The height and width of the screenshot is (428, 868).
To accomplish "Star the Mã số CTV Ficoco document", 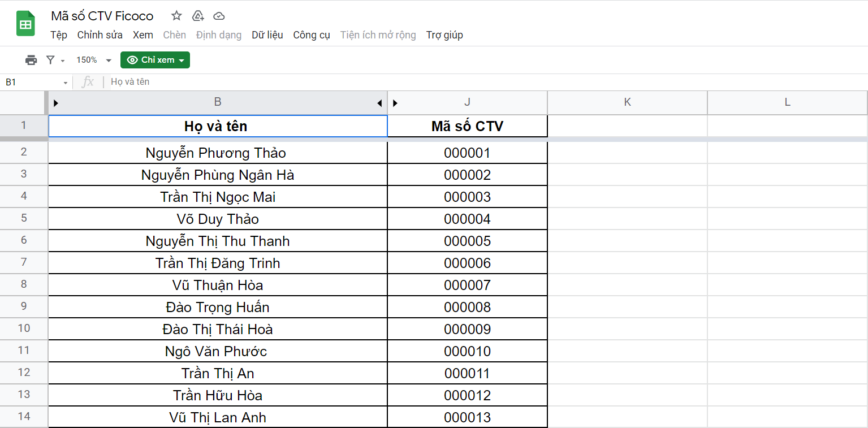I will click(176, 16).
